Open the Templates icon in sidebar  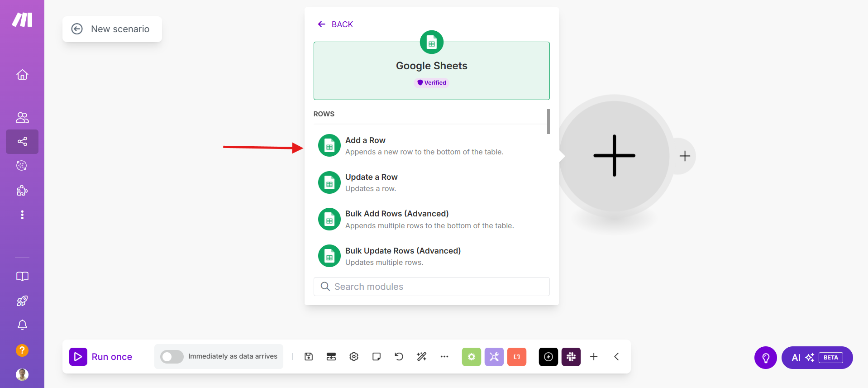(x=22, y=166)
